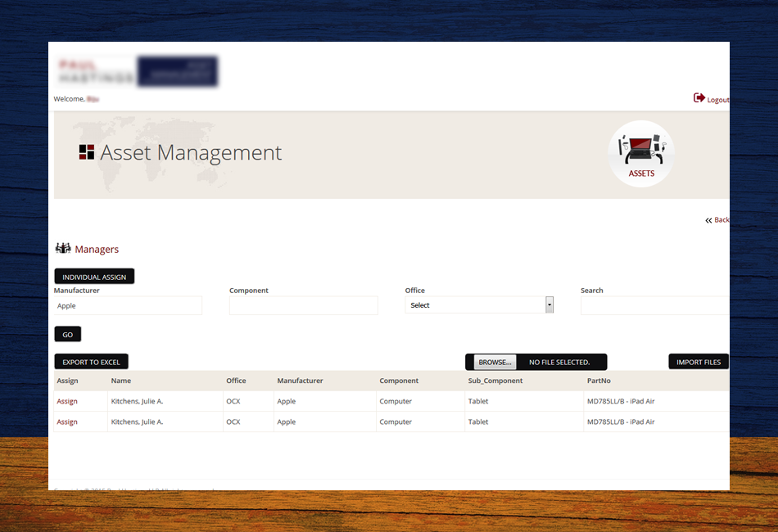
Task: Click the INDIVIDUAL ASSIGN button
Action: pyautogui.click(x=94, y=276)
